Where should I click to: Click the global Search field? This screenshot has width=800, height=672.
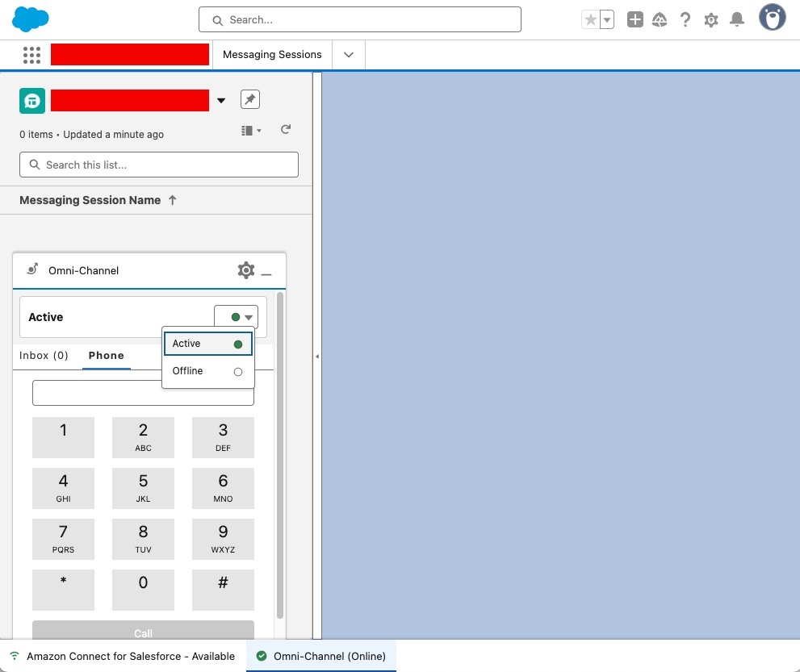(360, 19)
